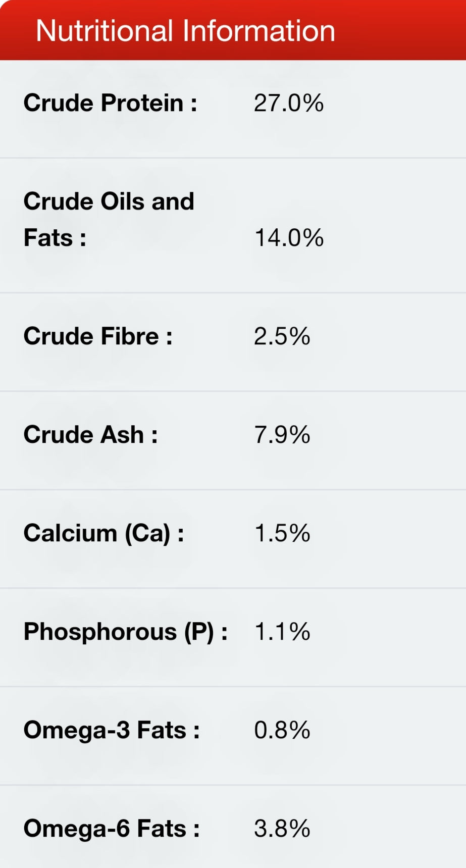Click the 7.9% ash value
This screenshot has width=466, height=868.
click(282, 435)
